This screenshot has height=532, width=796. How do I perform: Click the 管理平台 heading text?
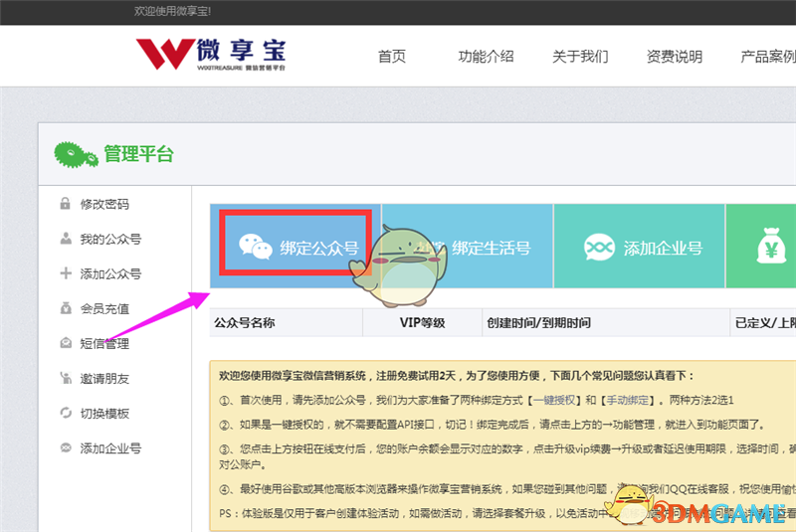[x=139, y=154]
